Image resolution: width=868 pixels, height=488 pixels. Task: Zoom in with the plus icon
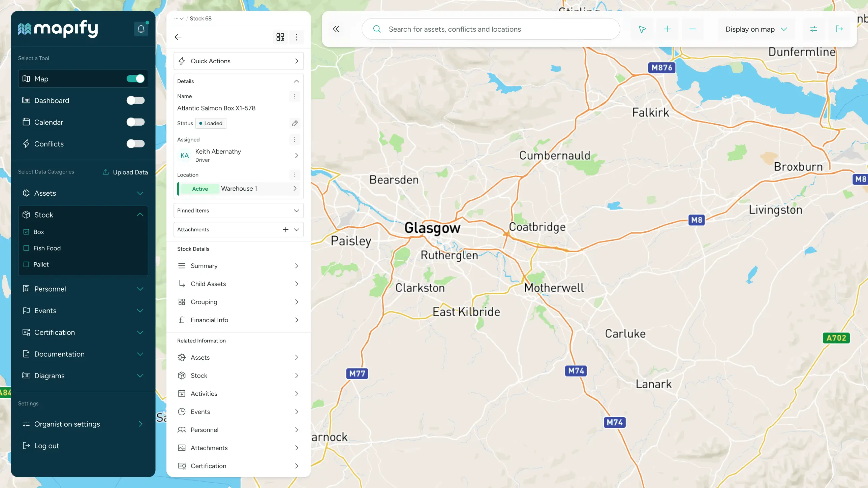667,29
